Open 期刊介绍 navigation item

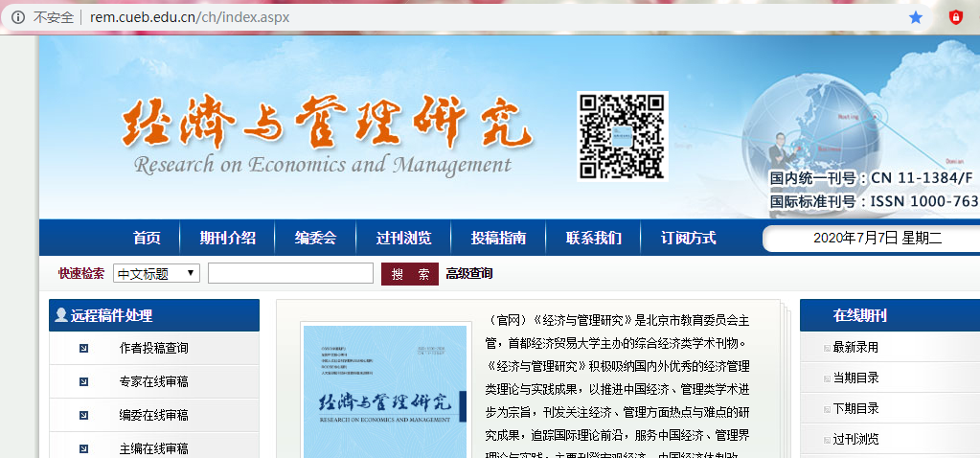pyautogui.click(x=227, y=238)
